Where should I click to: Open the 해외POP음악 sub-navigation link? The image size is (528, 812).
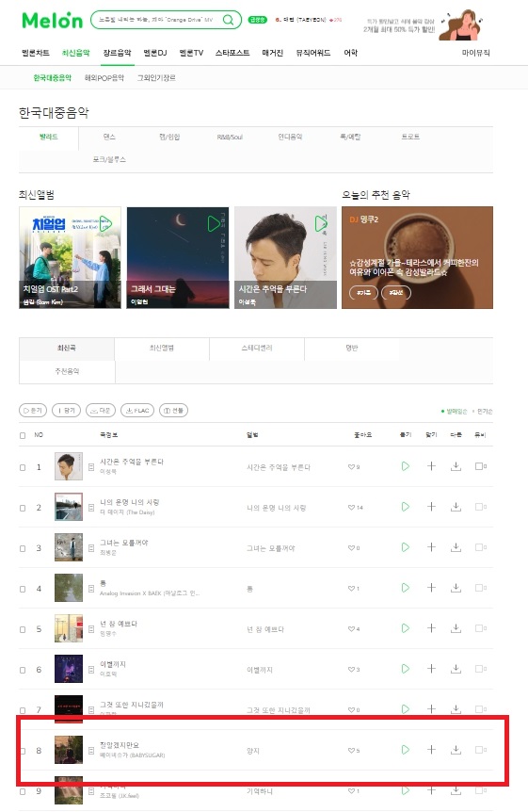click(x=104, y=77)
